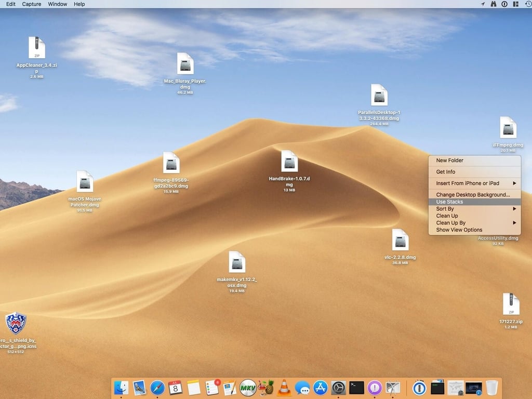Open Messages speech bubble in Dock

click(x=302, y=388)
